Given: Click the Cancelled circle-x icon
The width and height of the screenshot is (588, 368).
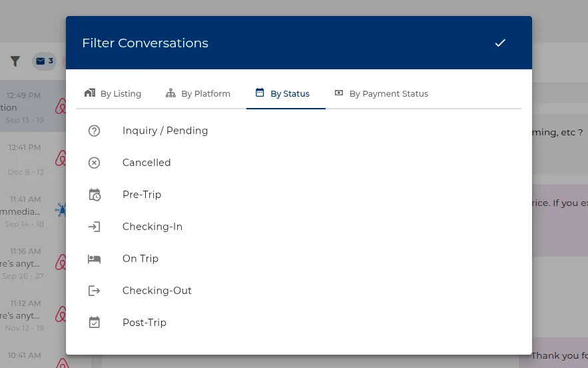Looking at the screenshot, I should pos(94,163).
